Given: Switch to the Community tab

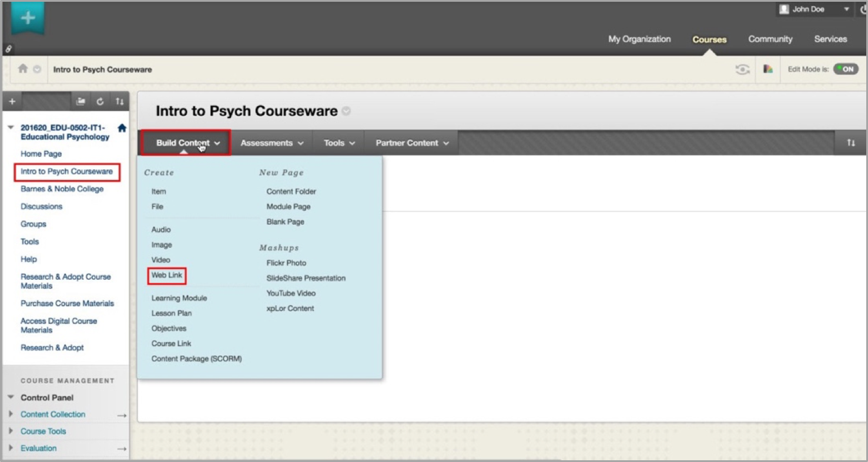Looking at the screenshot, I should [770, 39].
